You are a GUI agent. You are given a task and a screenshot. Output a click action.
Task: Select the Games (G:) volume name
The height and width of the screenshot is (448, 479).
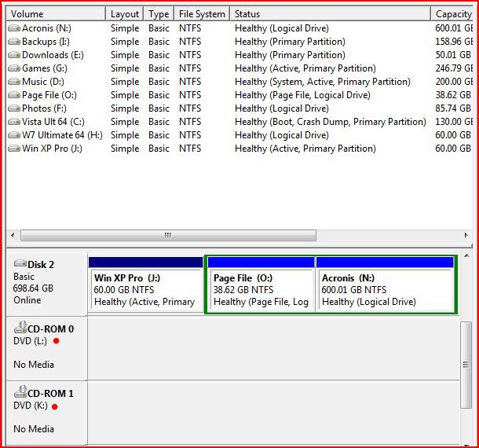pyautogui.click(x=45, y=68)
